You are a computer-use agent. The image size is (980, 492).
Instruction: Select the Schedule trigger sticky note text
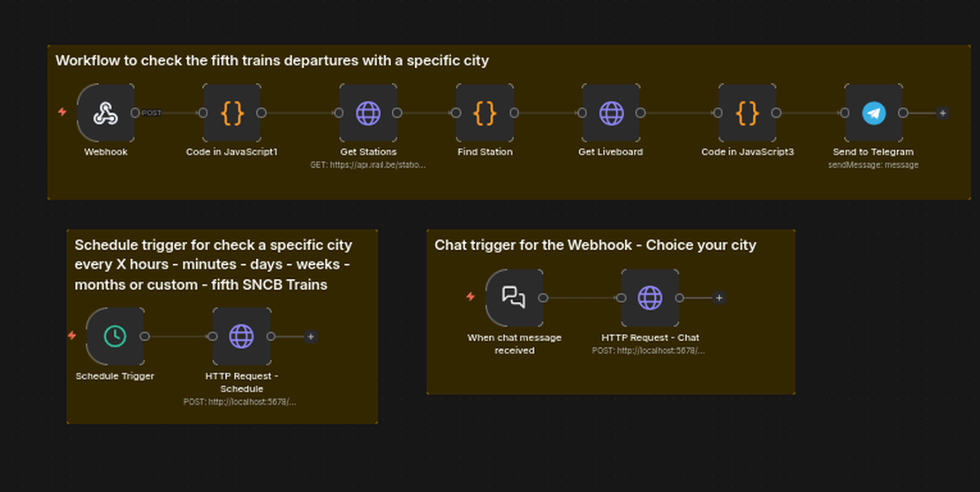(213, 264)
